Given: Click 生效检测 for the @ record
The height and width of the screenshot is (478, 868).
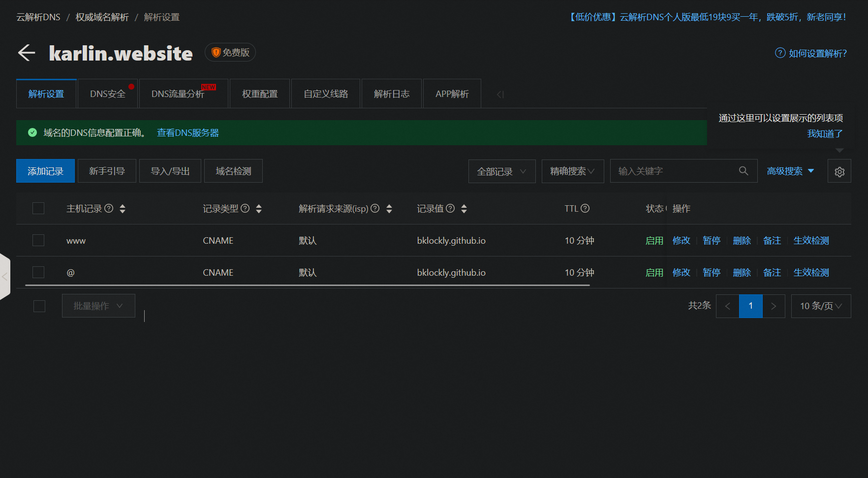Looking at the screenshot, I should [x=811, y=272].
